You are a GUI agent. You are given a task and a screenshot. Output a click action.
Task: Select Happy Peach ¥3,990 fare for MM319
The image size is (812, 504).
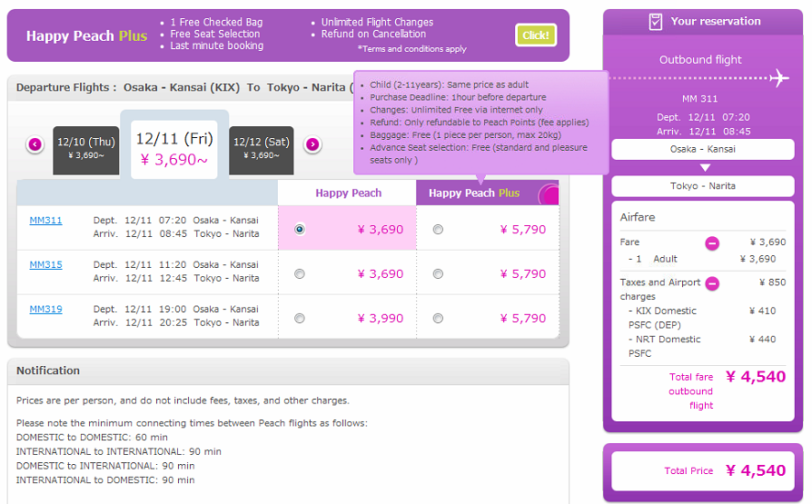coord(300,319)
